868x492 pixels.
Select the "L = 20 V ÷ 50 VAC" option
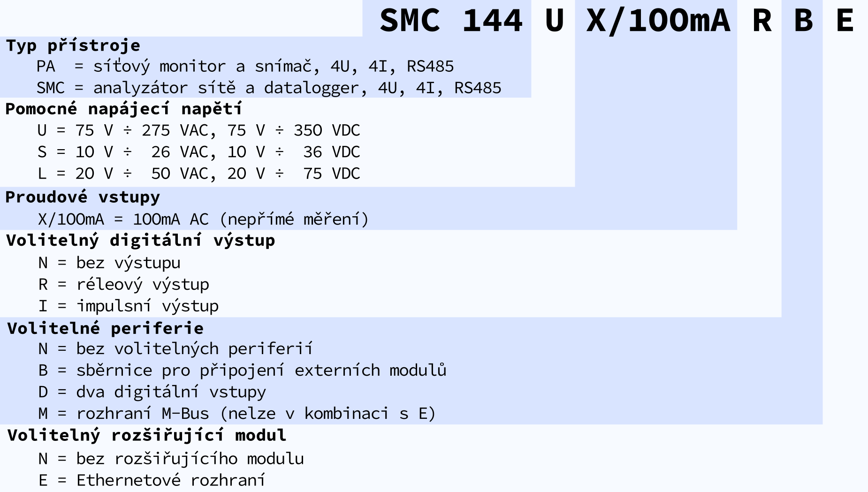(198, 174)
